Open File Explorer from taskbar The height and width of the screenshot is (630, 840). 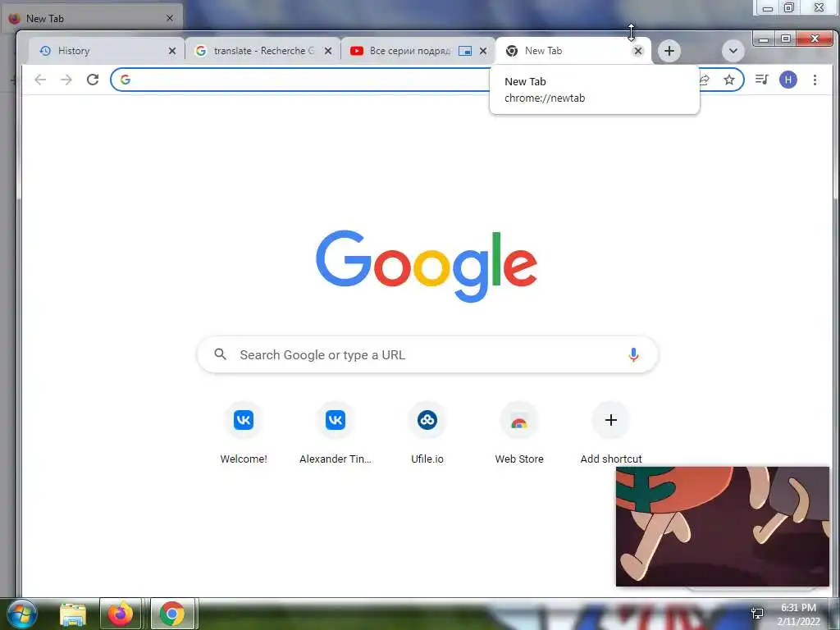72,614
